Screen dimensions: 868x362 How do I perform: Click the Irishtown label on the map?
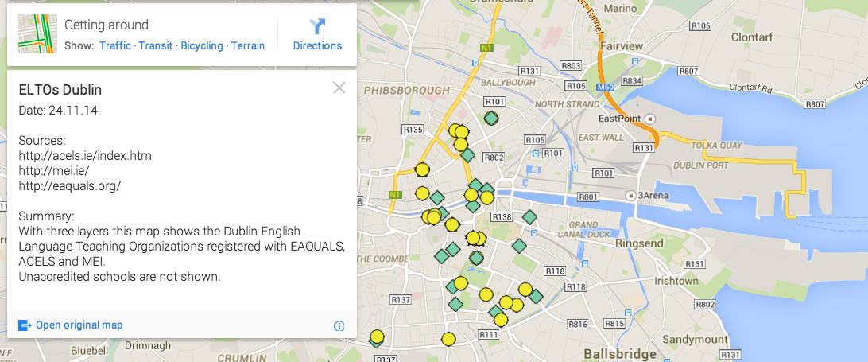click(676, 281)
